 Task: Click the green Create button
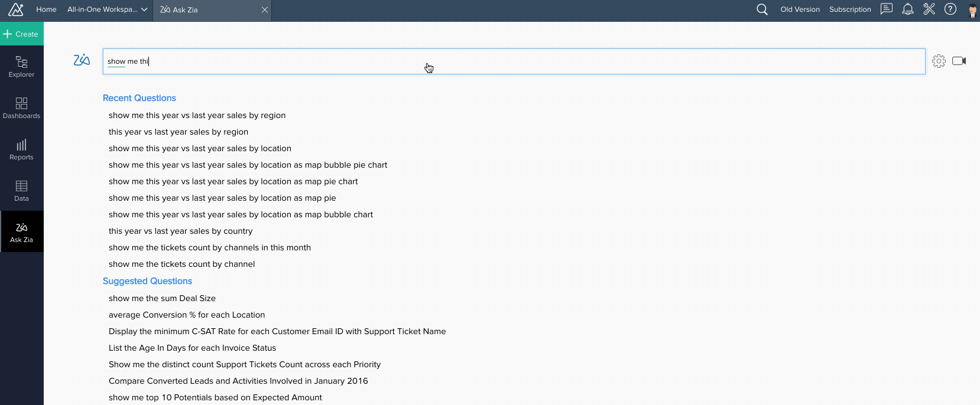21,34
